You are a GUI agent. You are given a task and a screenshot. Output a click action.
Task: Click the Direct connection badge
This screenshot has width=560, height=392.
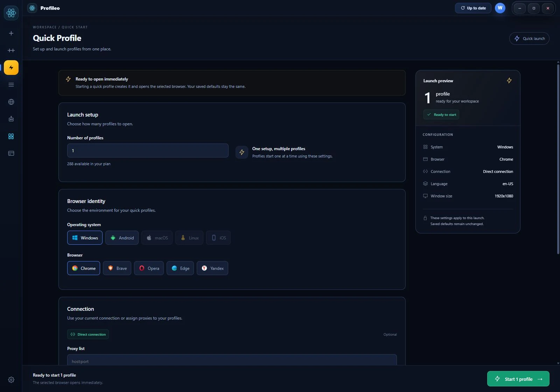pos(88,334)
